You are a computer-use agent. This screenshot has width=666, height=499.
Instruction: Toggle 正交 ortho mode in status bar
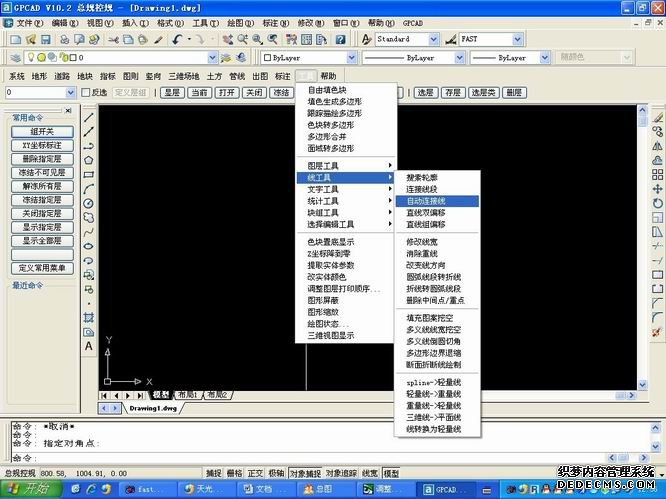point(255,473)
